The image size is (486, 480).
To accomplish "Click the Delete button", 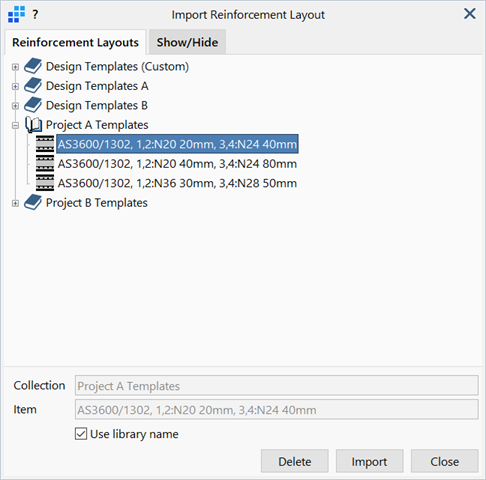I will pyautogui.click(x=295, y=461).
